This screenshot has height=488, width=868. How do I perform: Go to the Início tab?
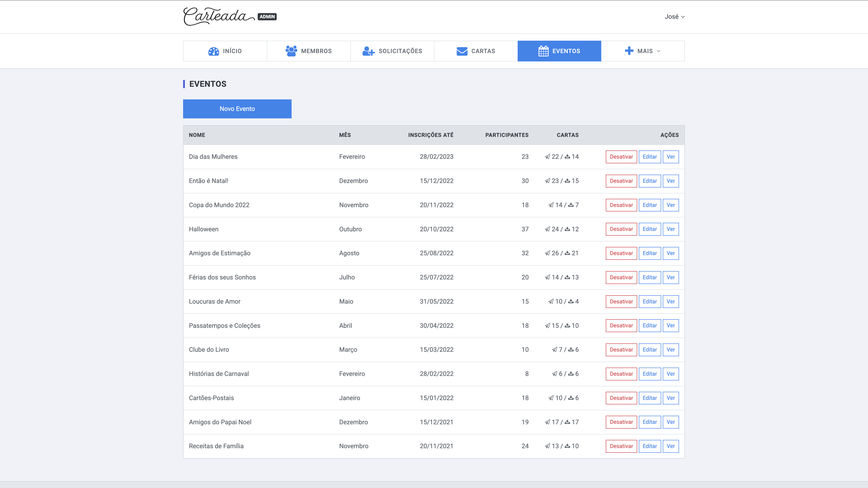pyautogui.click(x=225, y=51)
